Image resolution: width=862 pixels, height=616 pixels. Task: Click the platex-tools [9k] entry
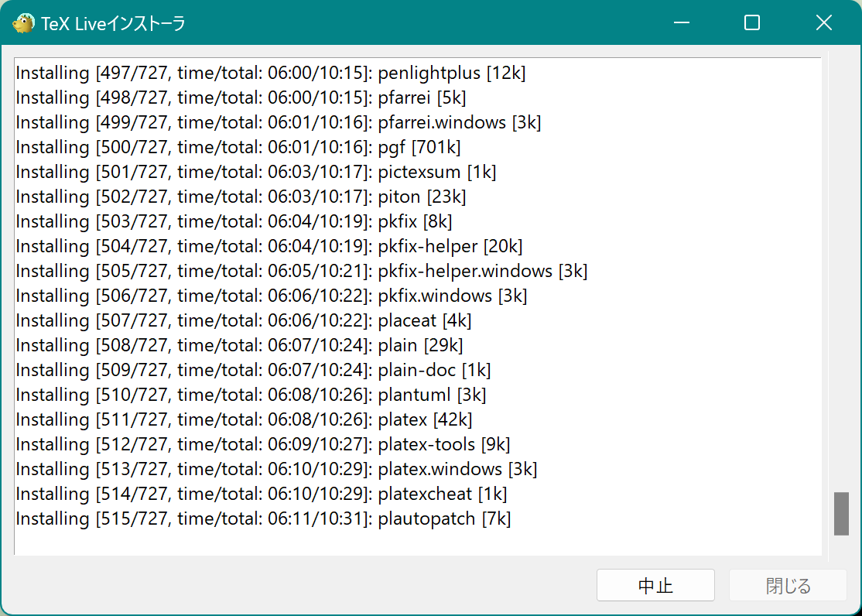[x=263, y=444]
